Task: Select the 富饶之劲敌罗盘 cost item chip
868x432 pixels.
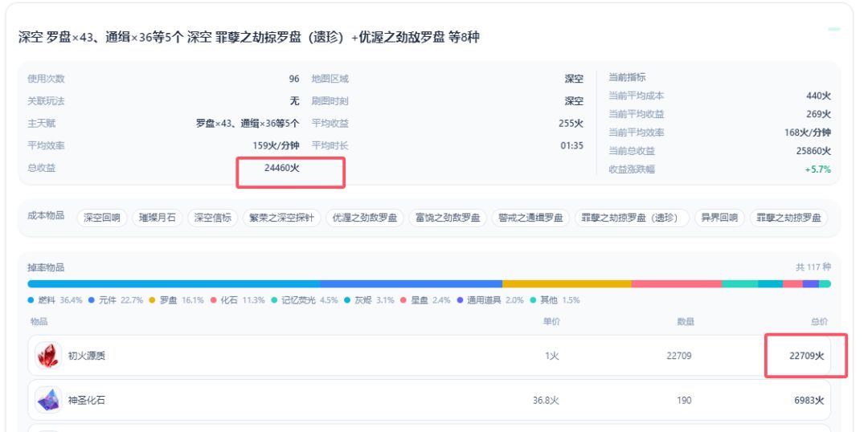Action: click(x=448, y=218)
